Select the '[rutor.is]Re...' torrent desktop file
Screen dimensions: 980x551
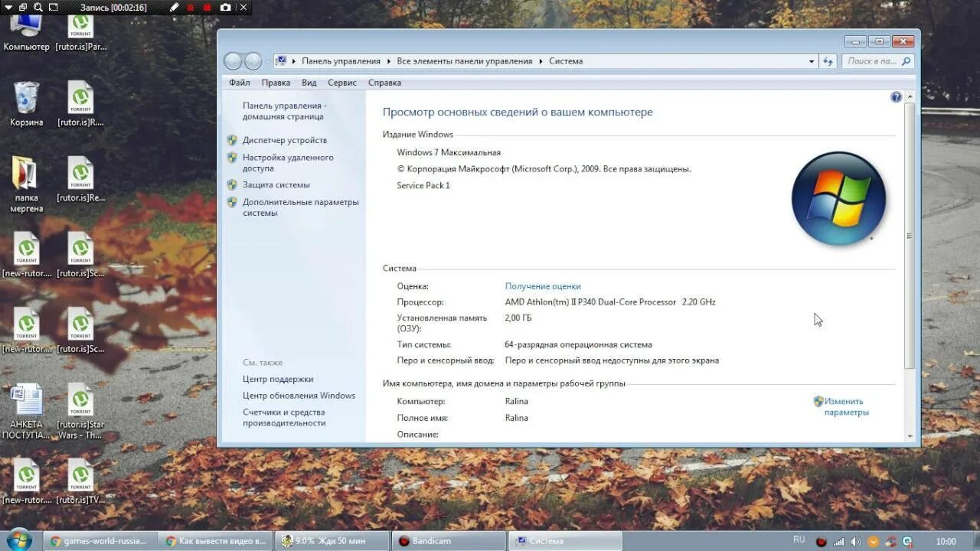point(80,179)
